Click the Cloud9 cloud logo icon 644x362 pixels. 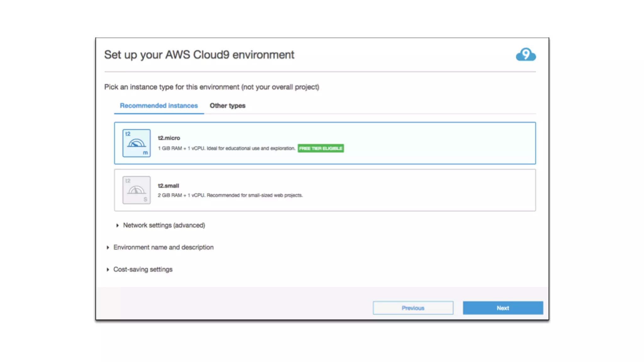(x=525, y=55)
